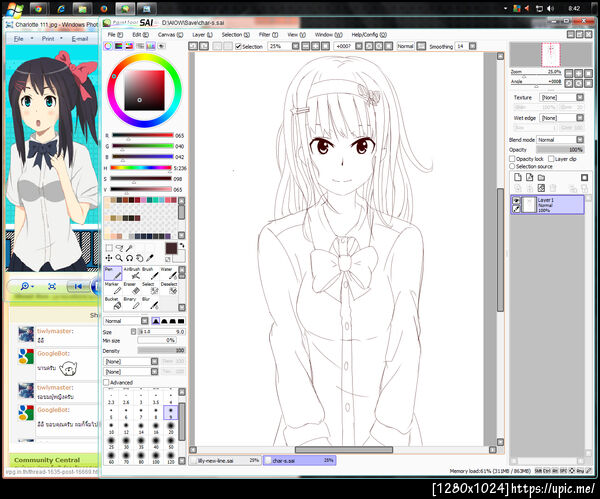Open the Canvas menu

point(170,35)
